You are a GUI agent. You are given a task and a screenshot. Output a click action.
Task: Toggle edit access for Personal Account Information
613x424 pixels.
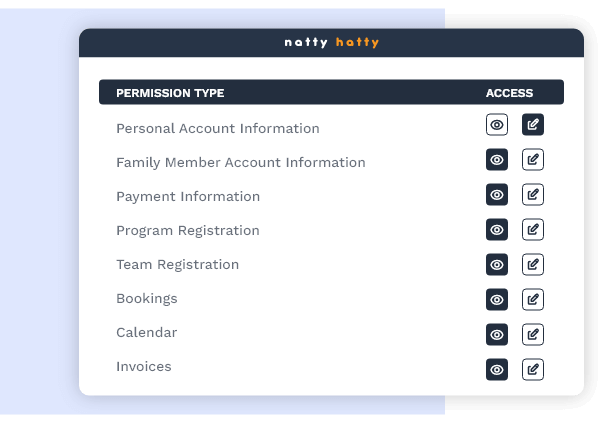(533, 125)
